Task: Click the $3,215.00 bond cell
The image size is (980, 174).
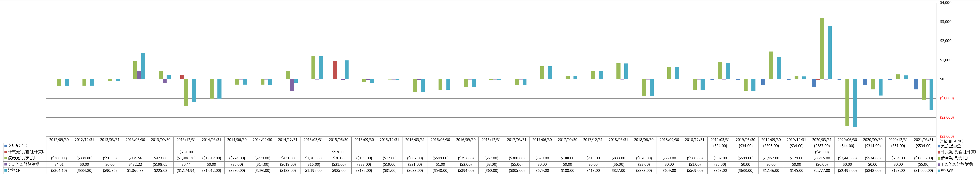Action: coord(822,158)
